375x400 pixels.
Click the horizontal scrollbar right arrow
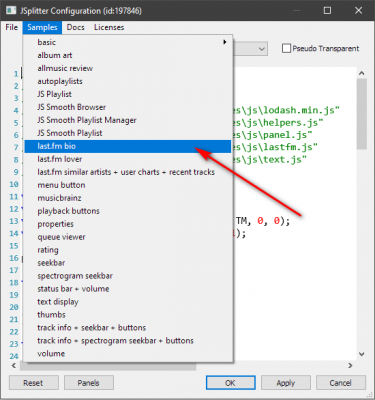point(350,365)
